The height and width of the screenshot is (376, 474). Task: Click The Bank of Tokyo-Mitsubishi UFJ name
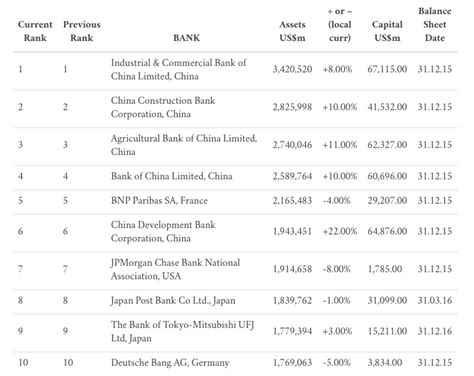point(182,331)
